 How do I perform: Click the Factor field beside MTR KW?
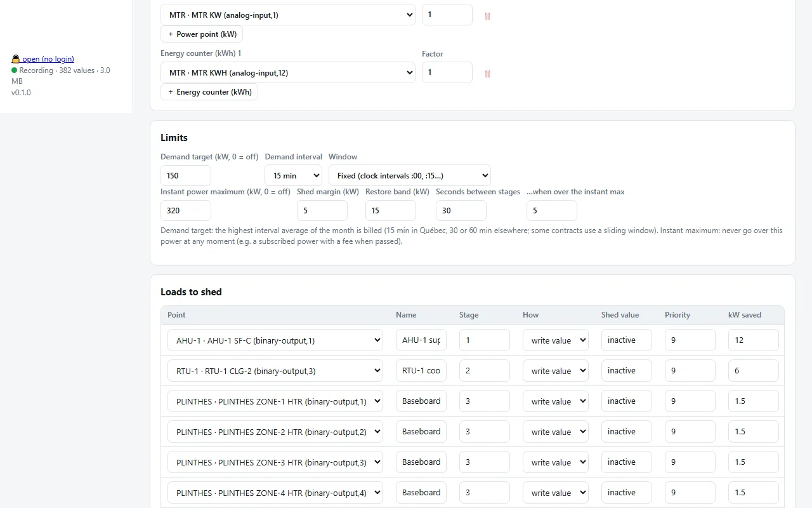447,15
